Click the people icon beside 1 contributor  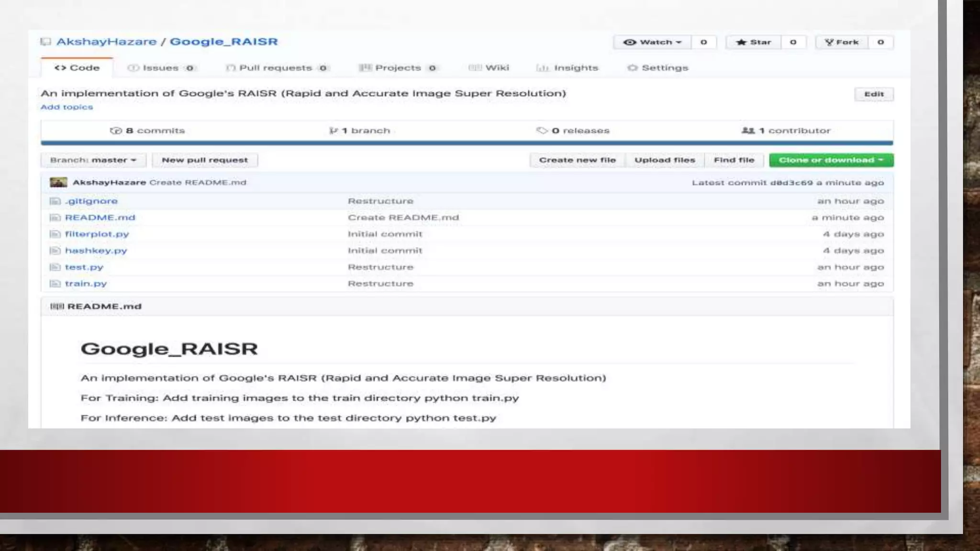point(748,131)
